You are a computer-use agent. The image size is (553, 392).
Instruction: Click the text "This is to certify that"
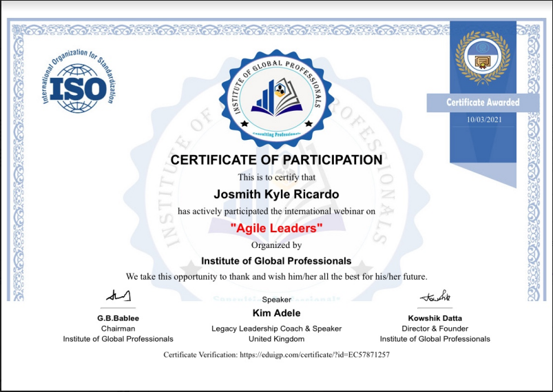point(277,177)
